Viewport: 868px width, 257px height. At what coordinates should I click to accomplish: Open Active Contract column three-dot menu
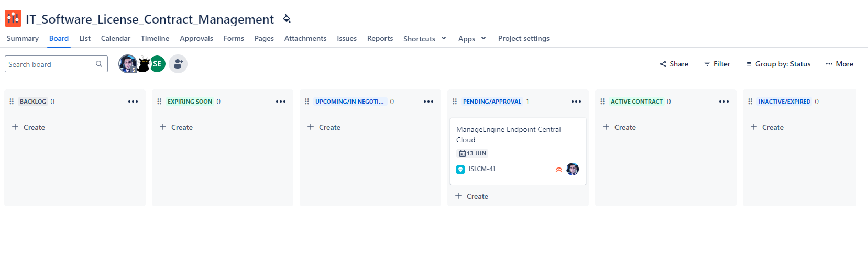pyautogui.click(x=724, y=102)
